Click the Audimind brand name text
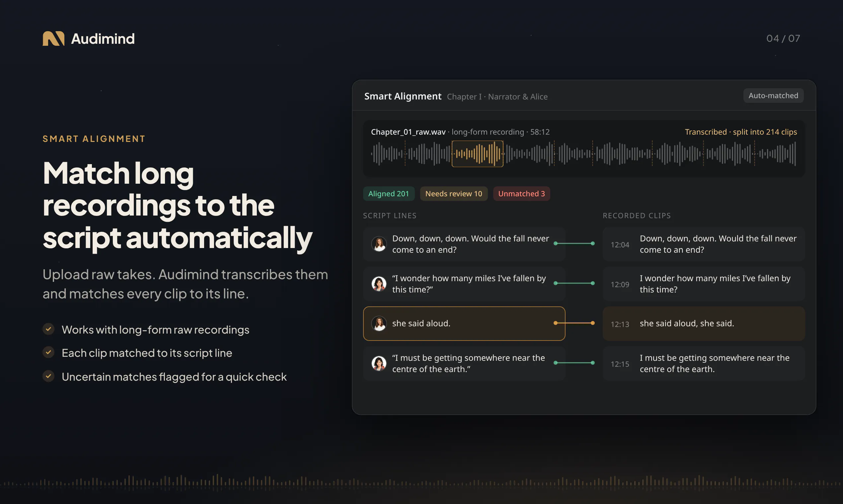 (x=103, y=39)
